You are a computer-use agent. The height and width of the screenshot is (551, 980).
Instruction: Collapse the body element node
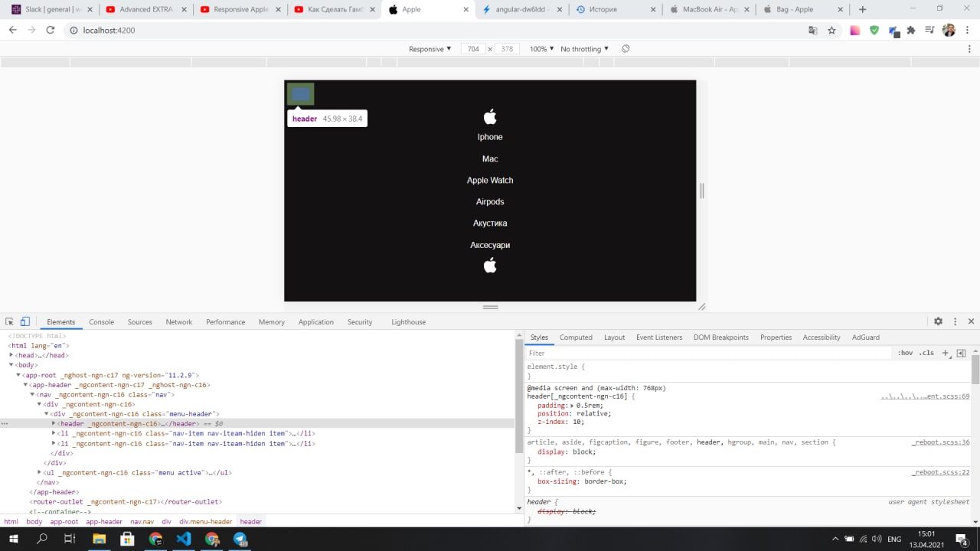[x=11, y=365]
